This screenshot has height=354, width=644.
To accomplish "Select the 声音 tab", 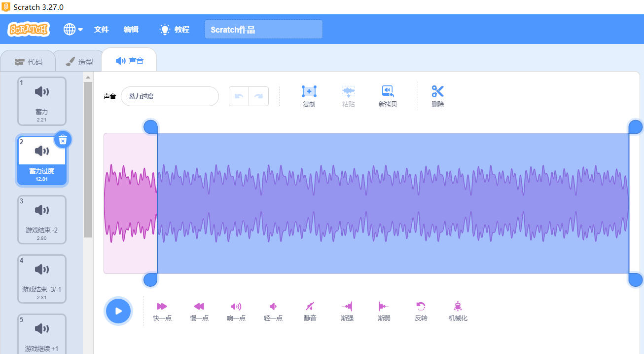I will (129, 60).
